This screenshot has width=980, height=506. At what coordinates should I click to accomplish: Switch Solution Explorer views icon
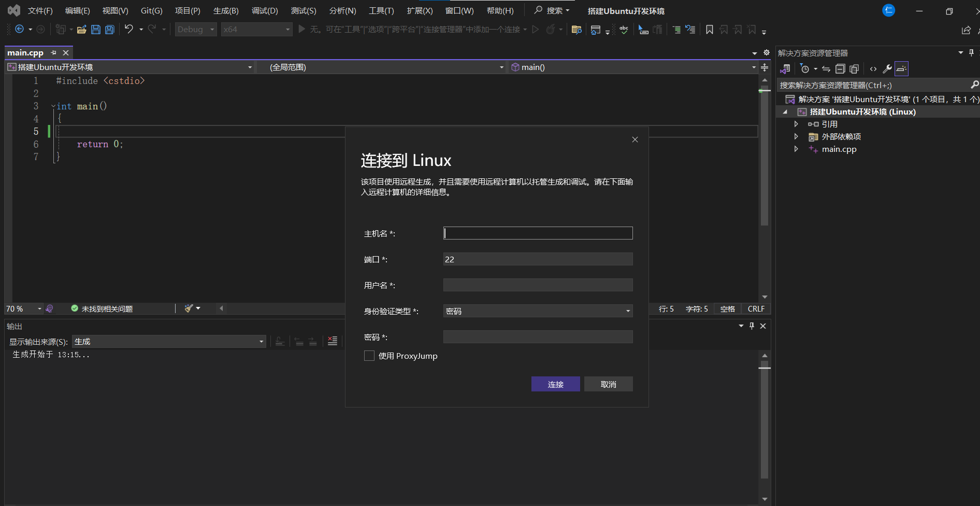click(785, 68)
